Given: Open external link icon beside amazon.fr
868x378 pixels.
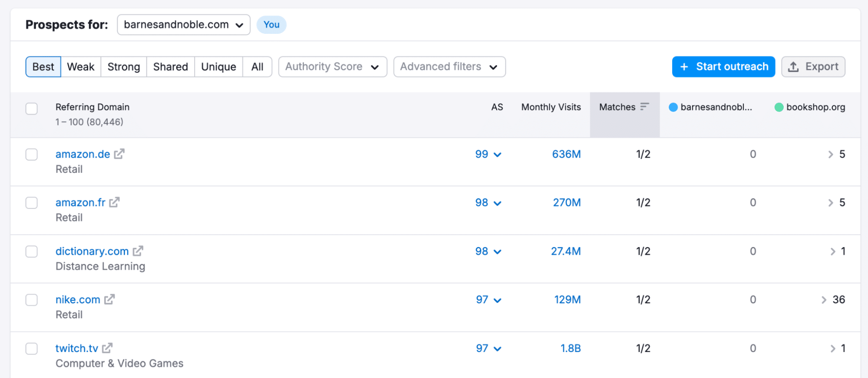Looking at the screenshot, I should (x=114, y=202).
